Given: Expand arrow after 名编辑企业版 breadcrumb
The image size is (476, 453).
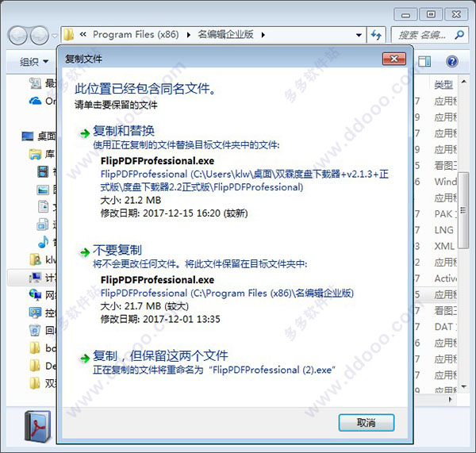Looking at the screenshot, I should coord(263,35).
